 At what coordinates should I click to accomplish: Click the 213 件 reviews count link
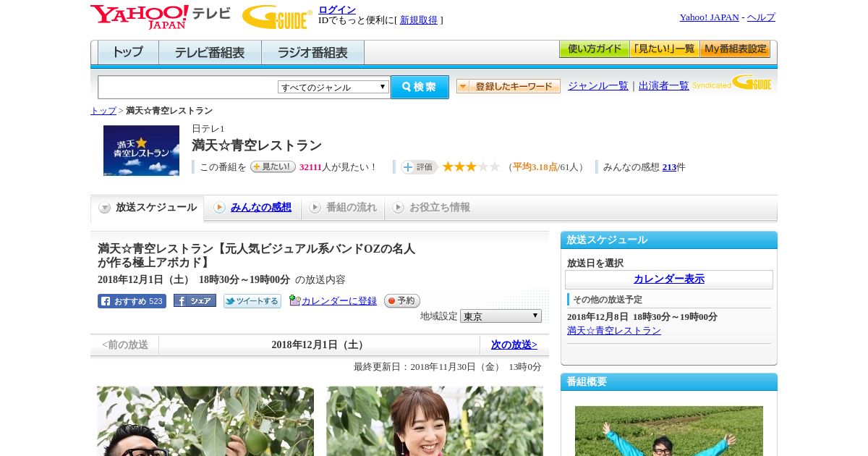(x=669, y=167)
